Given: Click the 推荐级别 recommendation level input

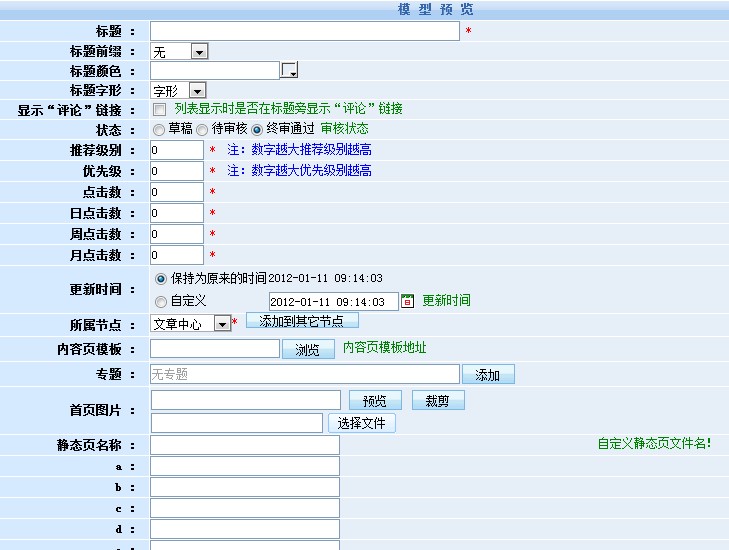Looking at the screenshot, I should pyautogui.click(x=176, y=150).
